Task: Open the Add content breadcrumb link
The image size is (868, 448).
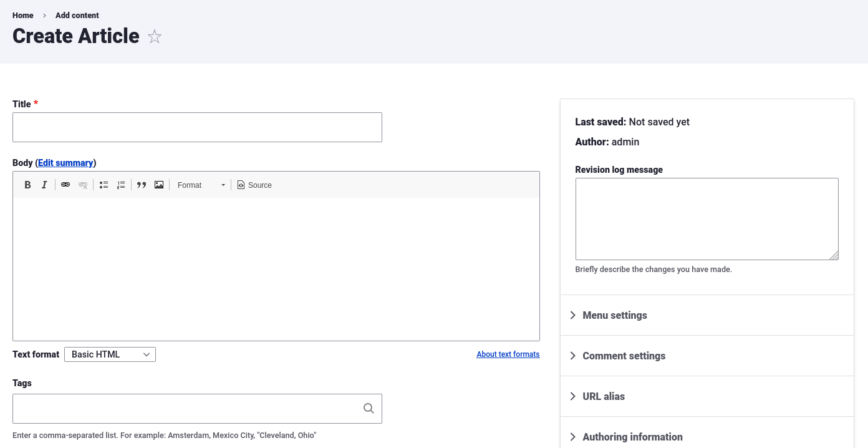Action: click(x=77, y=15)
